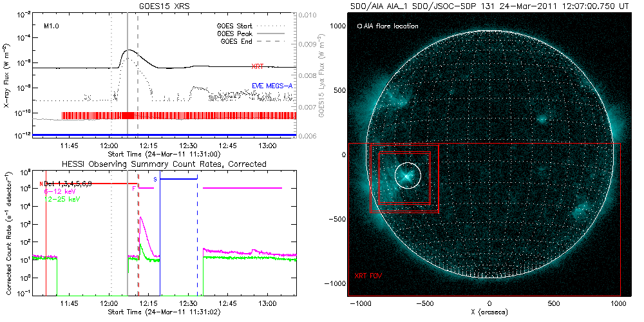The image size is (644, 322).
Task: Click the white AIA flare location circle on the Sun
Action: 407,175
